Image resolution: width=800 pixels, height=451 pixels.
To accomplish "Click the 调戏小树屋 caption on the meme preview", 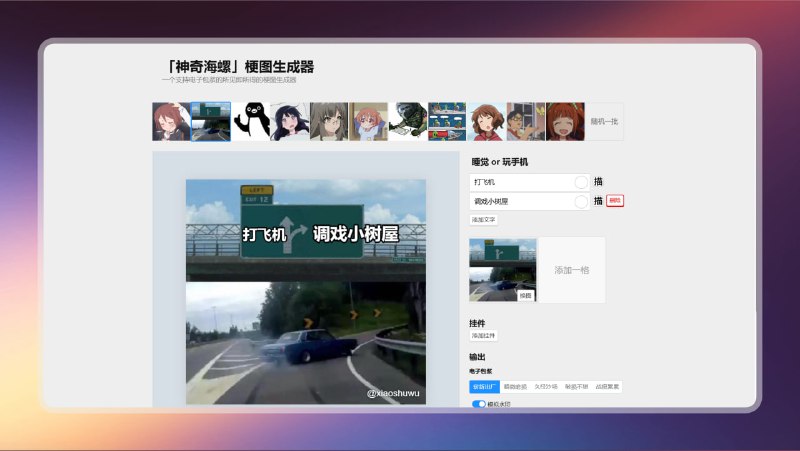I will (356, 234).
